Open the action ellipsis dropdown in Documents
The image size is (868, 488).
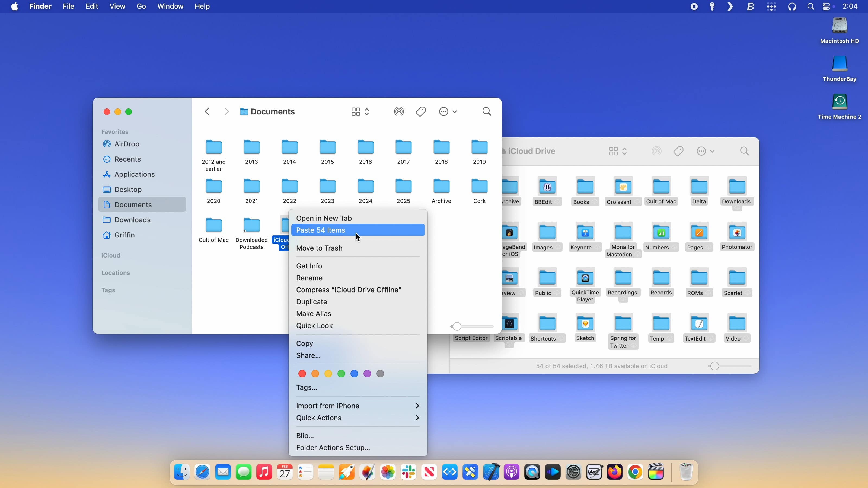[448, 111]
